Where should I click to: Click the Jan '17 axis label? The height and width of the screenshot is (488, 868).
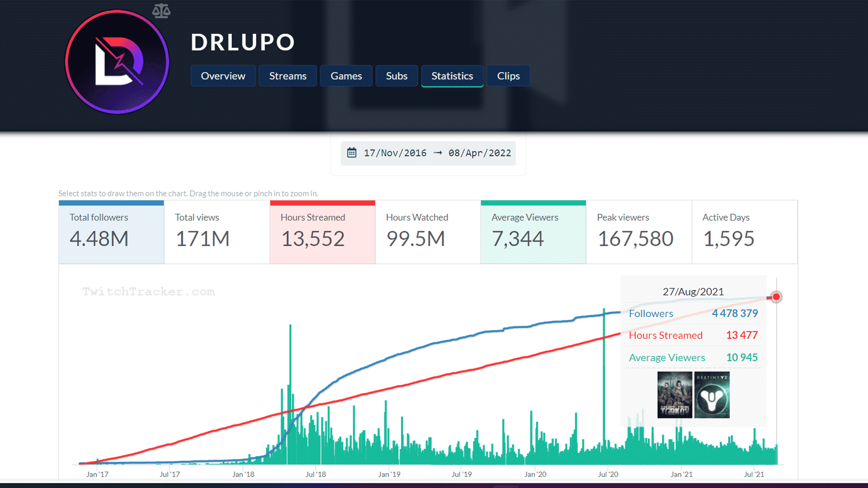click(97, 474)
